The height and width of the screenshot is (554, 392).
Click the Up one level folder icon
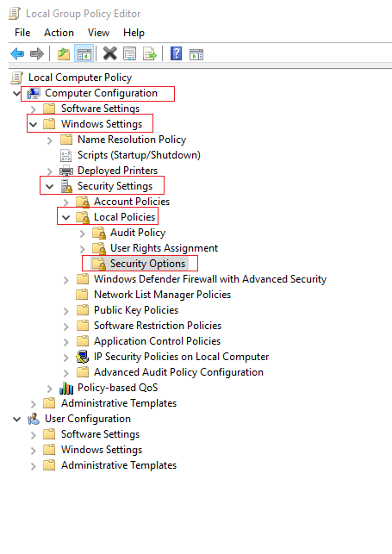click(64, 54)
